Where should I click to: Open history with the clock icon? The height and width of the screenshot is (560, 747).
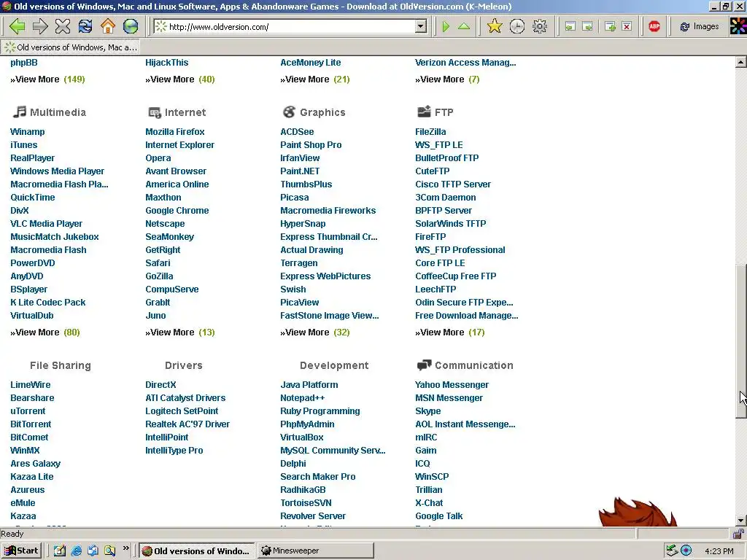pyautogui.click(x=517, y=26)
